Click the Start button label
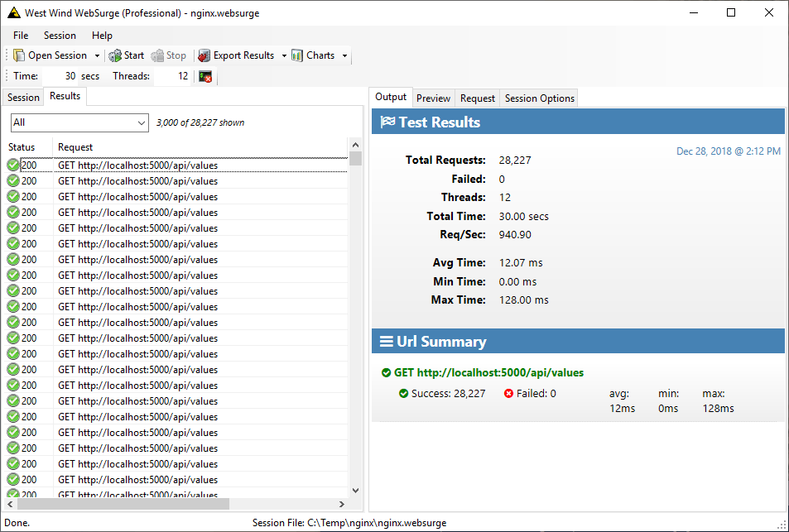 pos(134,55)
